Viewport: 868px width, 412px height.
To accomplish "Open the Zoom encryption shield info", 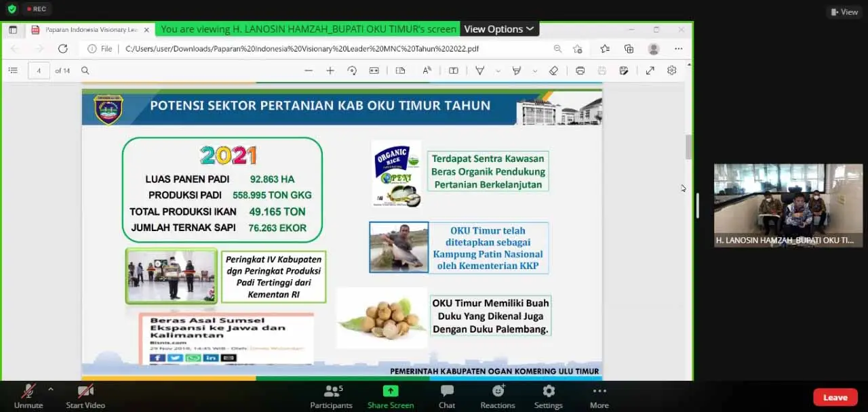I will pos(12,9).
